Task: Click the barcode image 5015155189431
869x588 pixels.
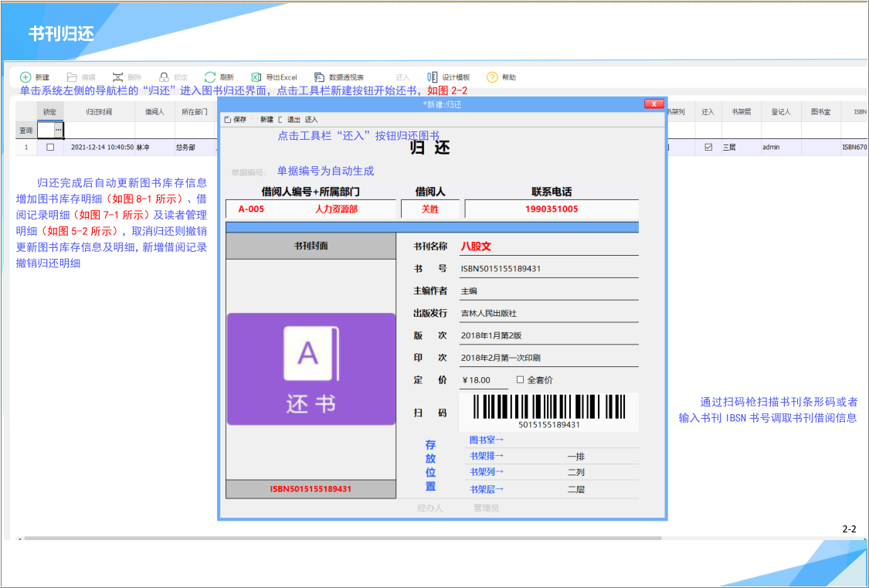Action: (x=549, y=412)
